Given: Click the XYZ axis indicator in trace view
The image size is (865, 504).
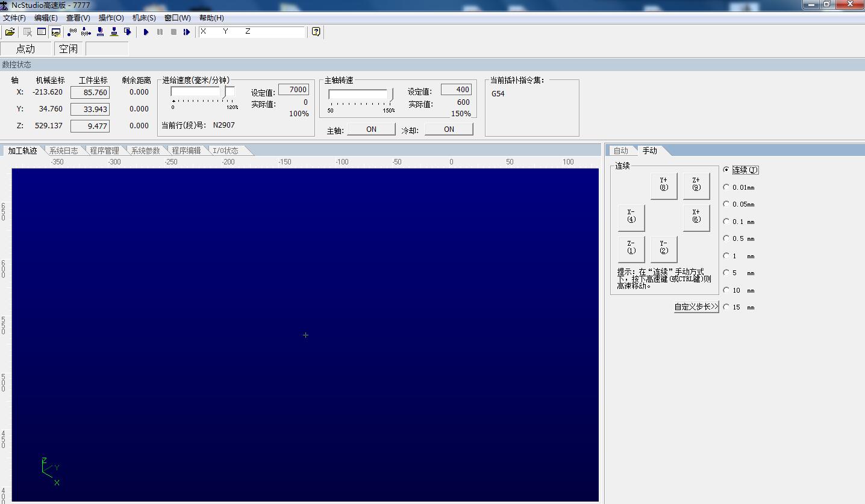Looking at the screenshot, I should click(x=51, y=471).
